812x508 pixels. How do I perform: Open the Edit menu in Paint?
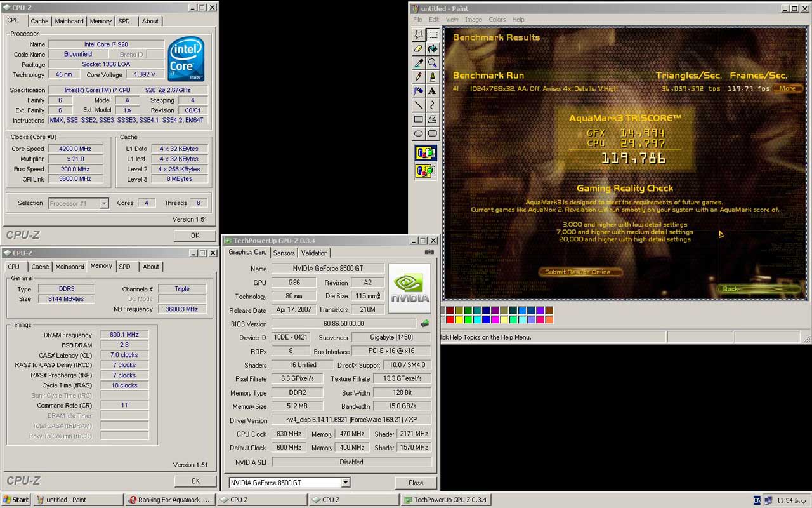point(434,20)
